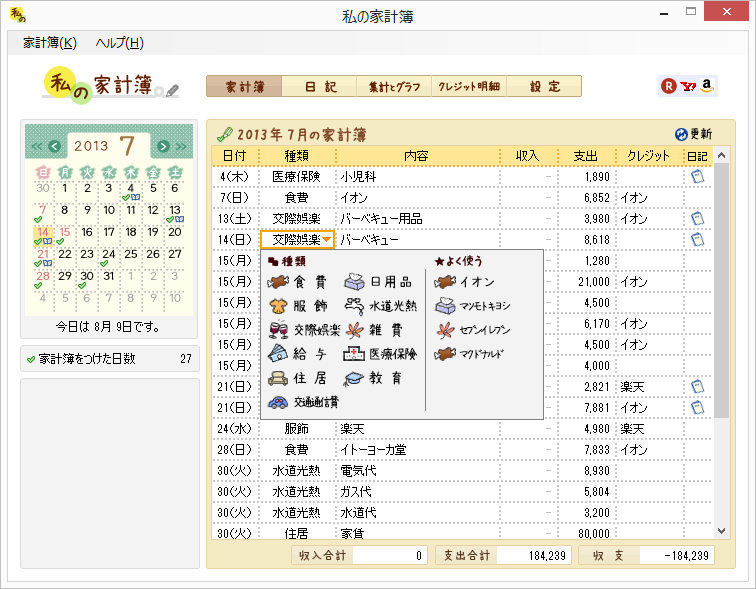This screenshot has width=756, height=589.
Task: Pick 給与 category in popup
Action: click(x=298, y=354)
